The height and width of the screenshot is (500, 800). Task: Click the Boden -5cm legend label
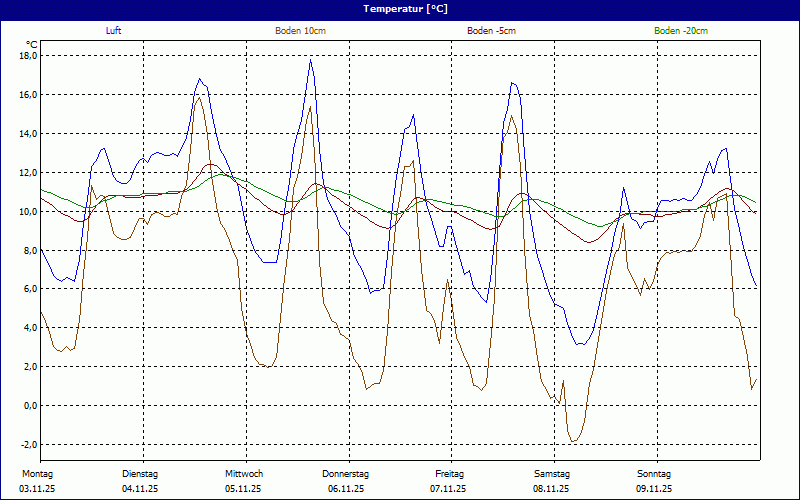pos(491,31)
